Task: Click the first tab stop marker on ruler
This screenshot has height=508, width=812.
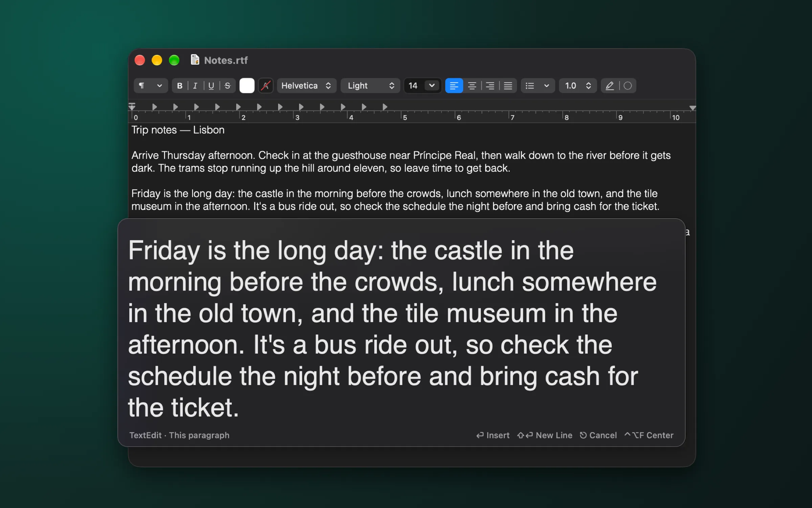Action: click(155, 107)
